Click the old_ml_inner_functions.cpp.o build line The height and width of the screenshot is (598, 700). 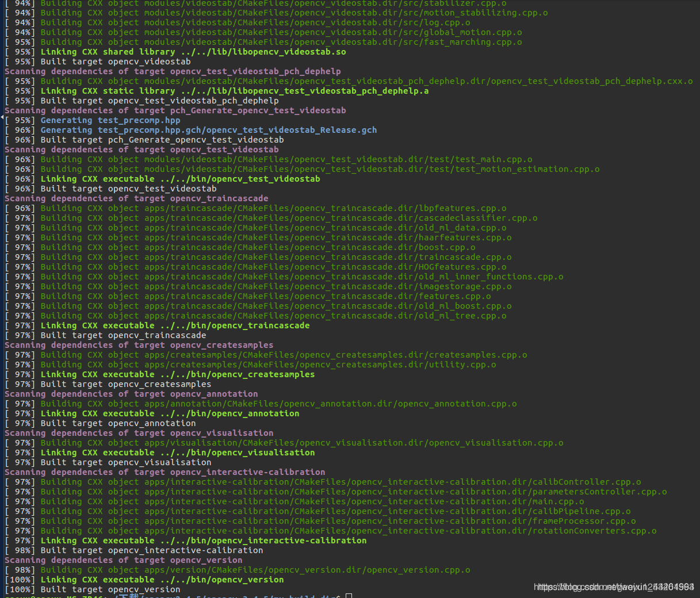click(284, 277)
